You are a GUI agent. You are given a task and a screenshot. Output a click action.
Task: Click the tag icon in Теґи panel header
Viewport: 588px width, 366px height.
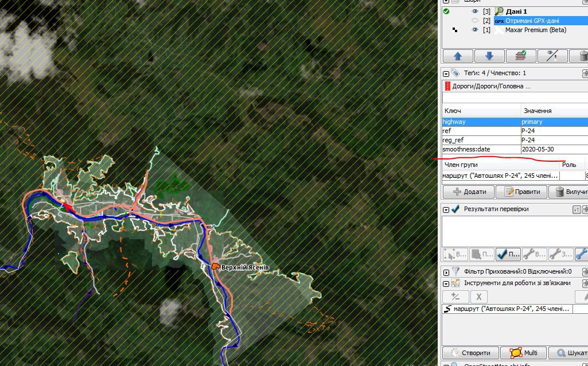click(x=455, y=73)
